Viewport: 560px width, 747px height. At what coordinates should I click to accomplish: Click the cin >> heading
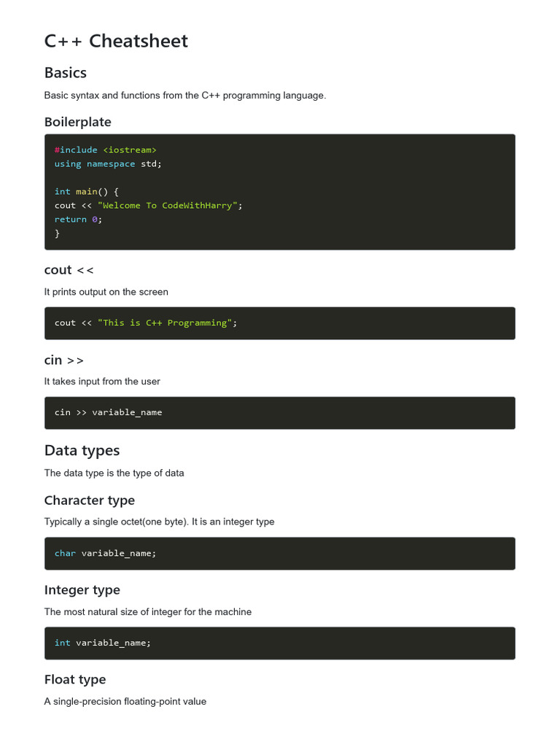[64, 360]
